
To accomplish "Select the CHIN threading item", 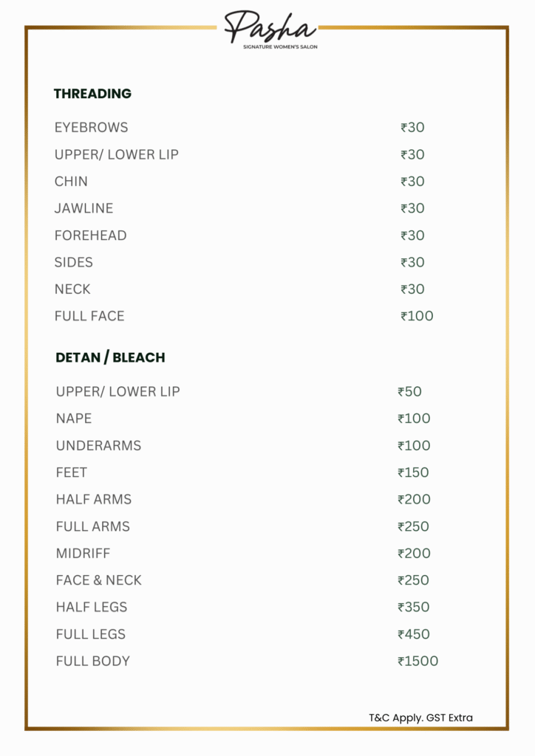I will click(71, 182).
